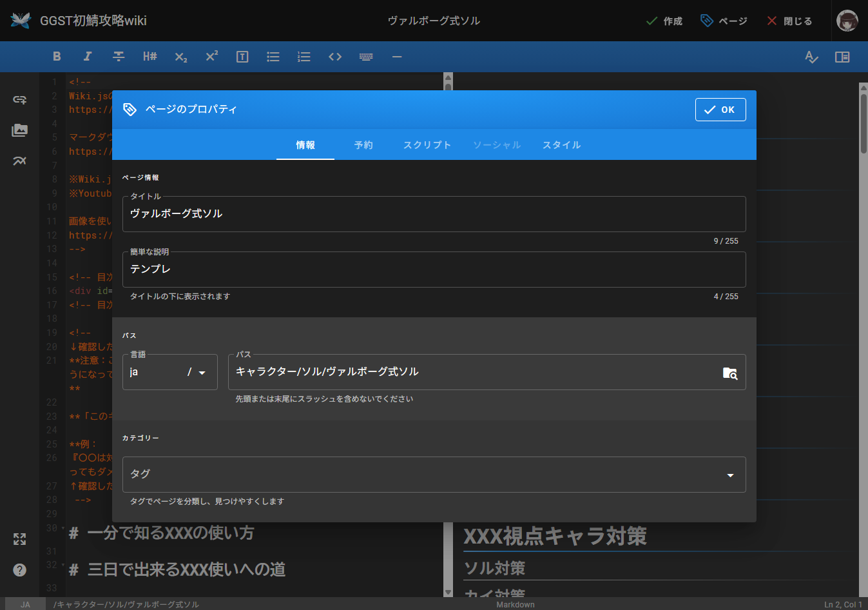Insert a numbered list
Screen dimensions: 868x610
pos(304,57)
